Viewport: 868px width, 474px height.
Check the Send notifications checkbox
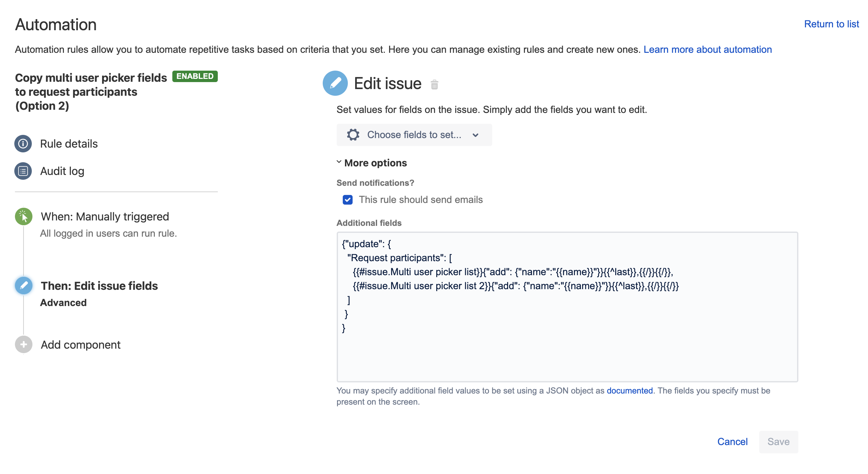click(x=347, y=200)
